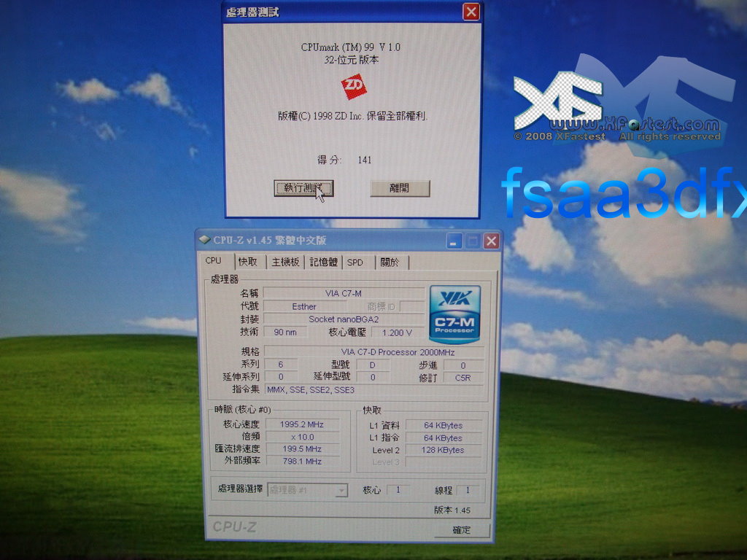Click the 線程 count field
The height and width of the screenshot is (560, 747).
pyautogui.click(x=468, y=490)
